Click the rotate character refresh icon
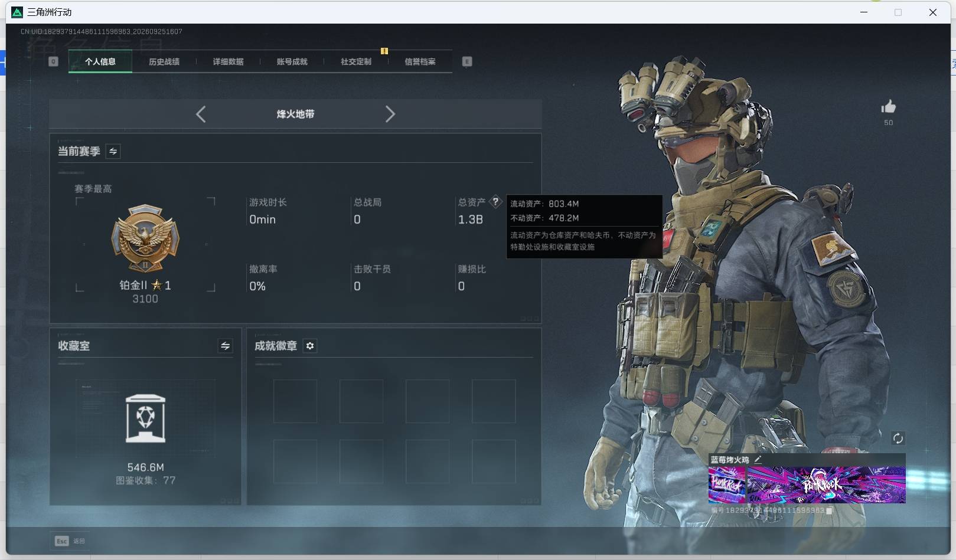 [898, 438]
